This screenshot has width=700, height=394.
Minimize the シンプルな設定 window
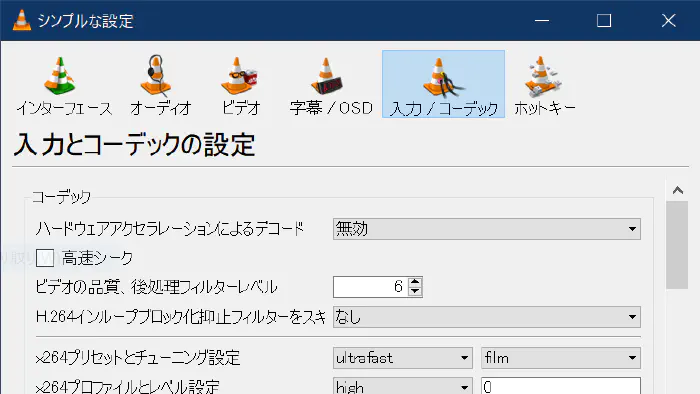542,21
